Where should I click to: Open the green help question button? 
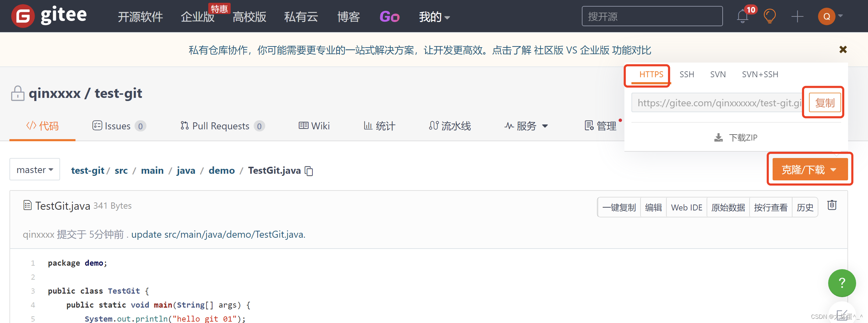842,283
